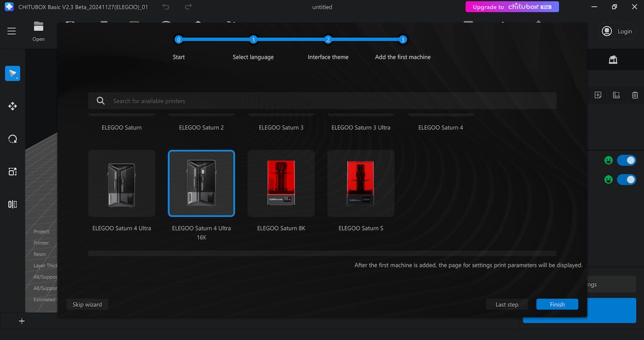Open the hamburger main menu
The image size is (644, 340).
click(x=12, y=31)
